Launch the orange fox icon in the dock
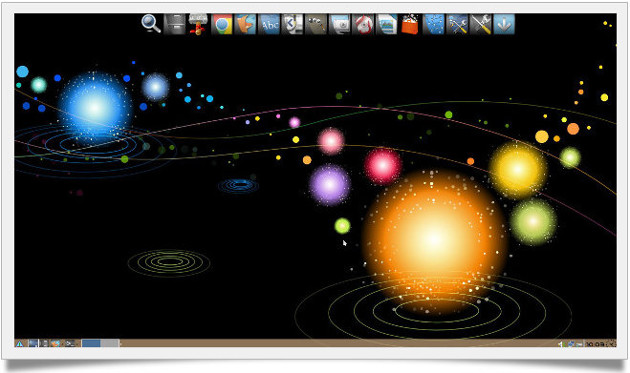630x373 pixels. point(245,24)
